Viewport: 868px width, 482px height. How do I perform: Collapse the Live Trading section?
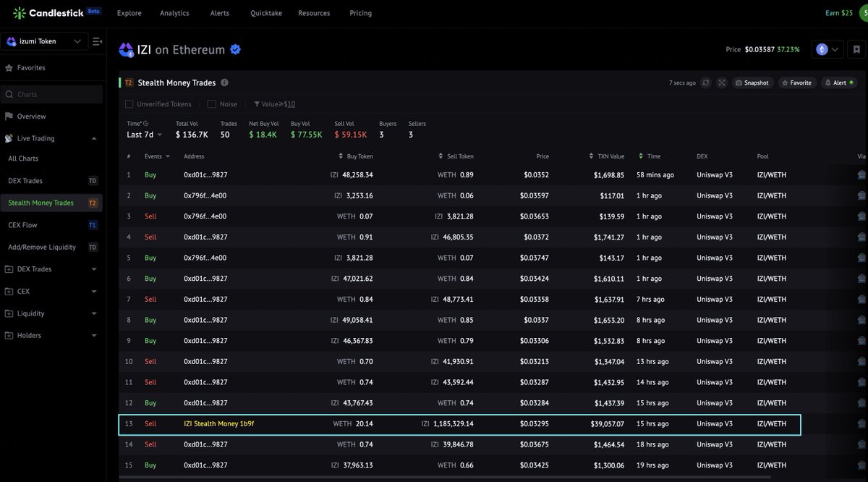94,138
